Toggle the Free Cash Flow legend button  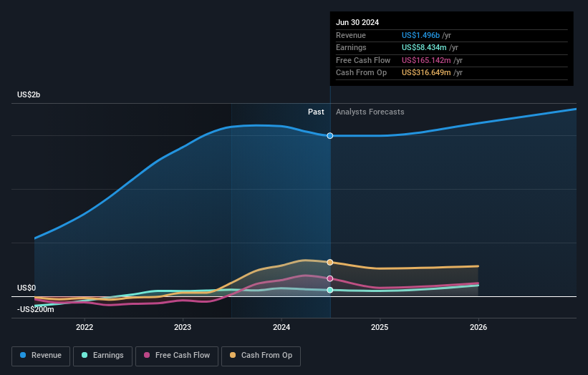pos(177,356)
